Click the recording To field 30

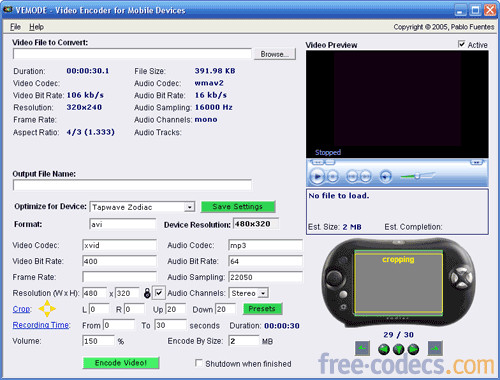pos(170,325)
